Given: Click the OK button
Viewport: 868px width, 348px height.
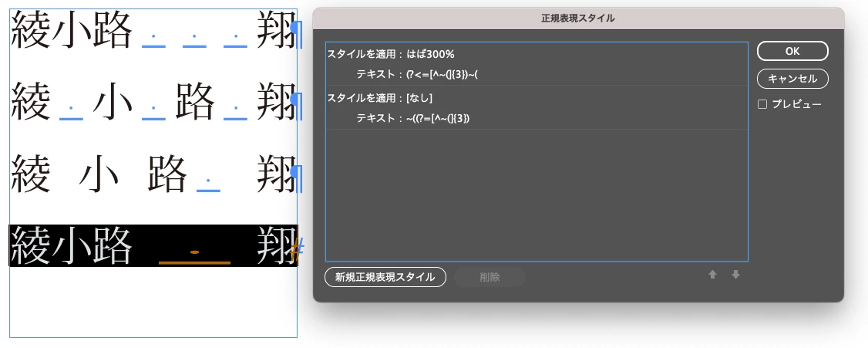Looking at the screenshot, I should coord(792,51).
